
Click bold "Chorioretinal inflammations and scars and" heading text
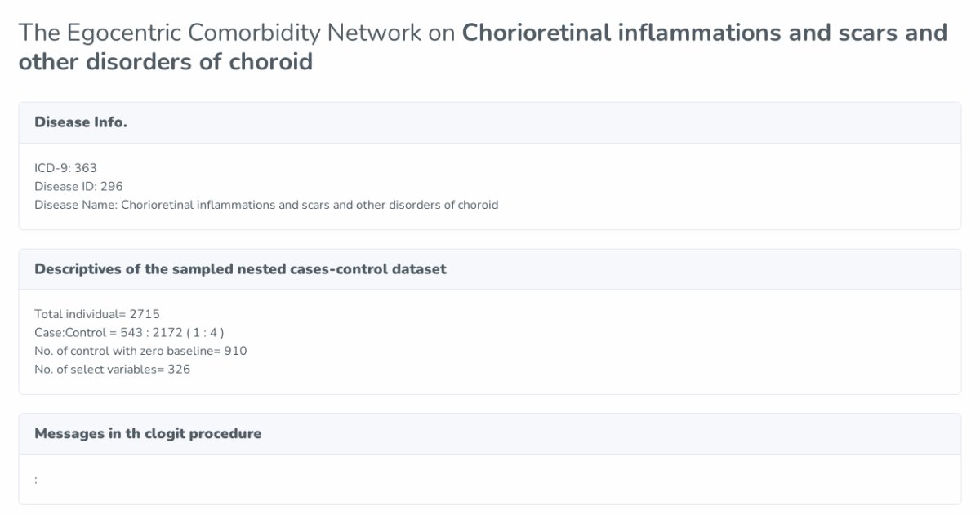(704, 33)
